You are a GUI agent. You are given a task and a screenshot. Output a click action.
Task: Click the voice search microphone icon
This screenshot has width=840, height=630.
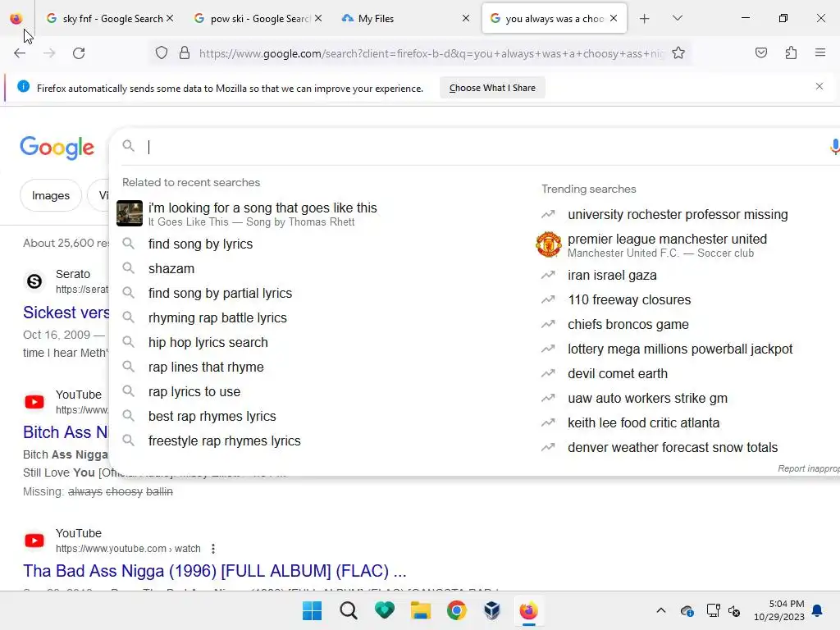point(833,146)
